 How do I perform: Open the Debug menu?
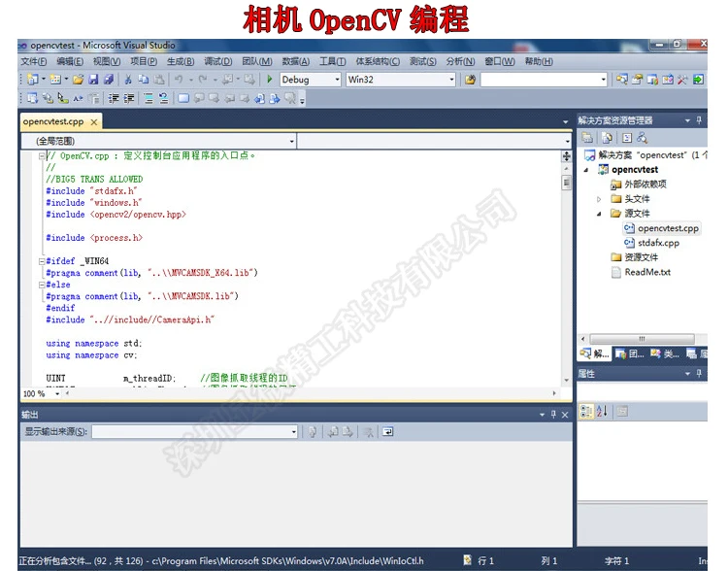(x=218, y=61)
